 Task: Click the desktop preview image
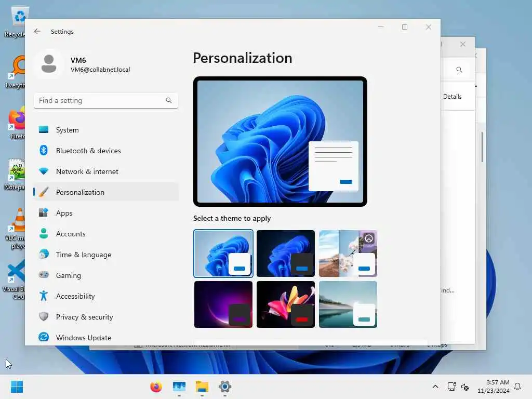[x=280, y=141]
